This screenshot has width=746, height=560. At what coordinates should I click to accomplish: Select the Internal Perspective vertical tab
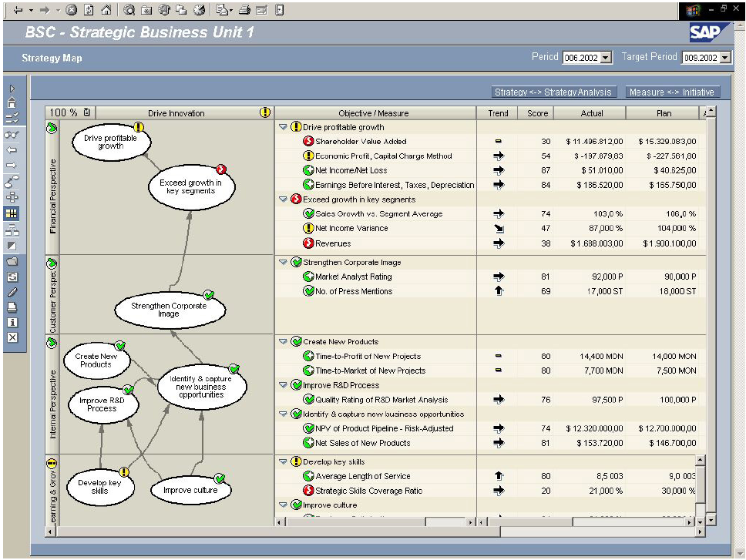point(52,394)
